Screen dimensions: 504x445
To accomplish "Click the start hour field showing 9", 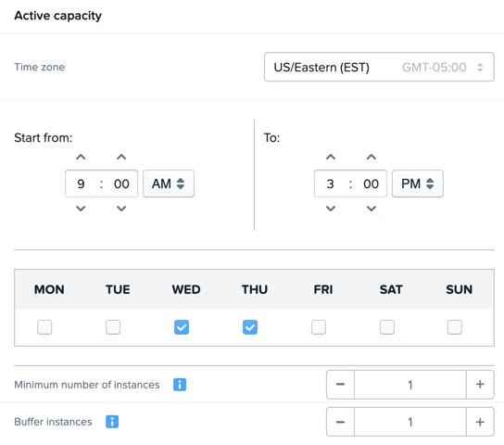I will click(81, 184).
